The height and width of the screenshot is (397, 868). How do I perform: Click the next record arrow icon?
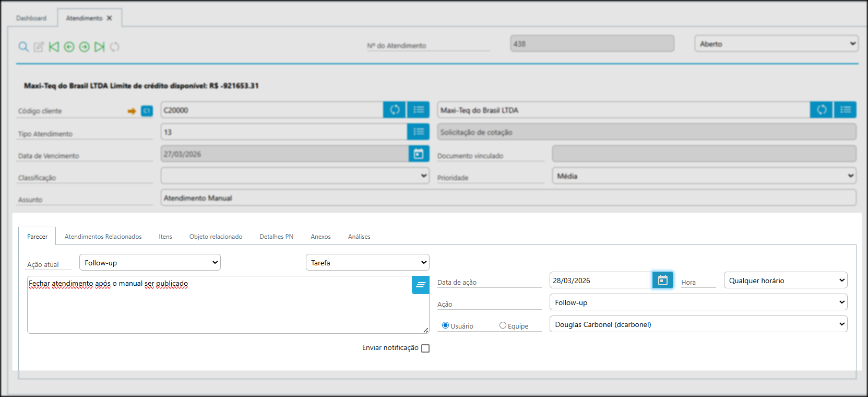coord(84,47)
